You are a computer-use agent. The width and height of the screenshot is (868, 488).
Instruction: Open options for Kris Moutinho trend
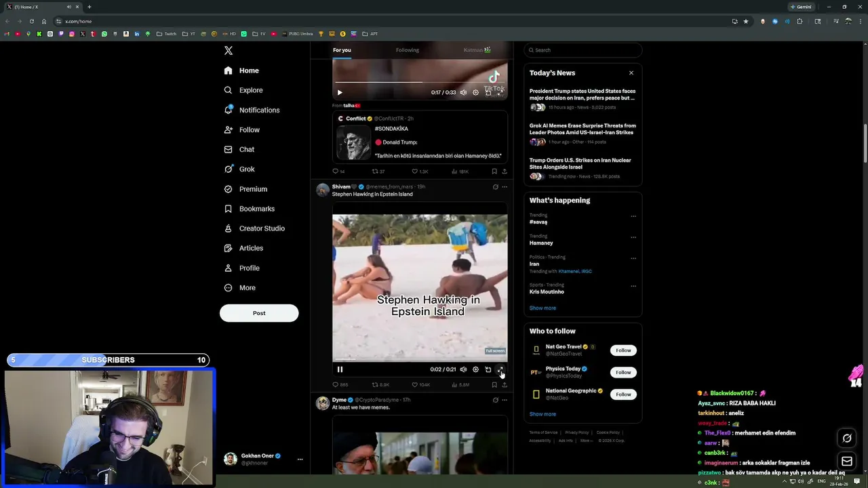tap(633, 286)
